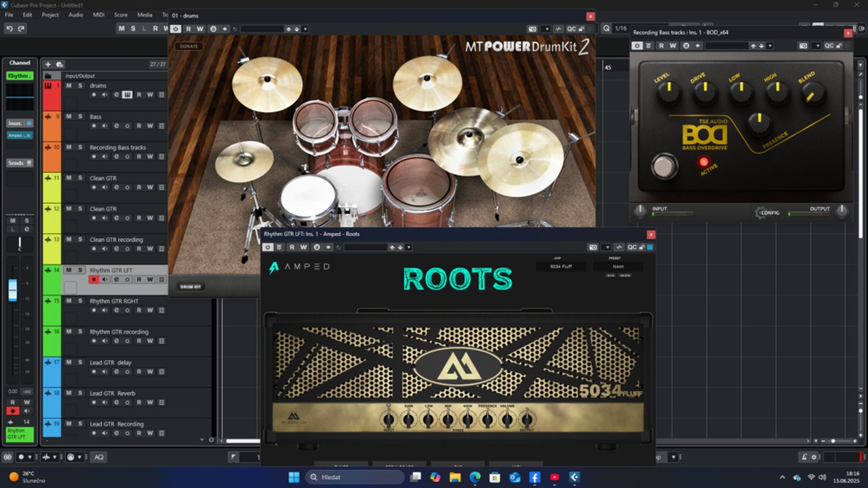Mute the drums track
The image size is (868, 488).
click(x=68, y=85)
